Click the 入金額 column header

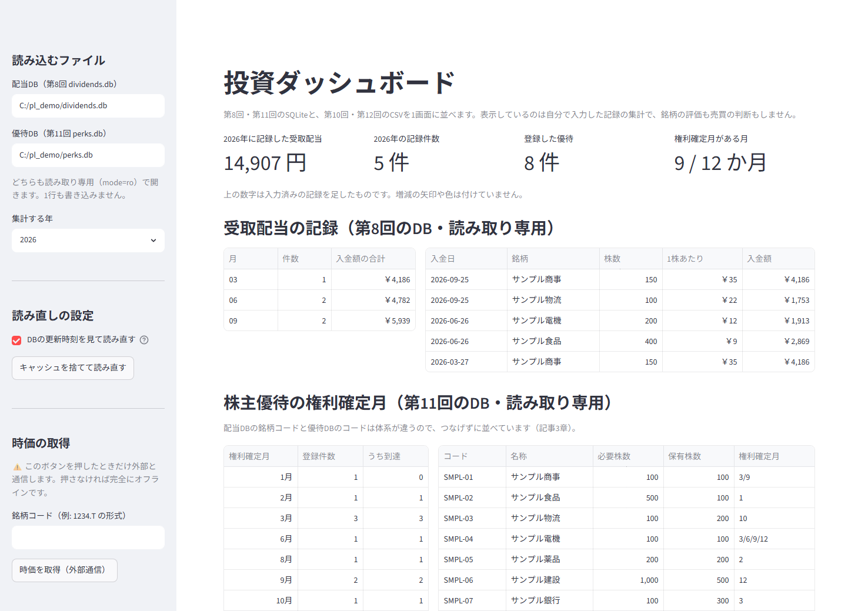778,259
